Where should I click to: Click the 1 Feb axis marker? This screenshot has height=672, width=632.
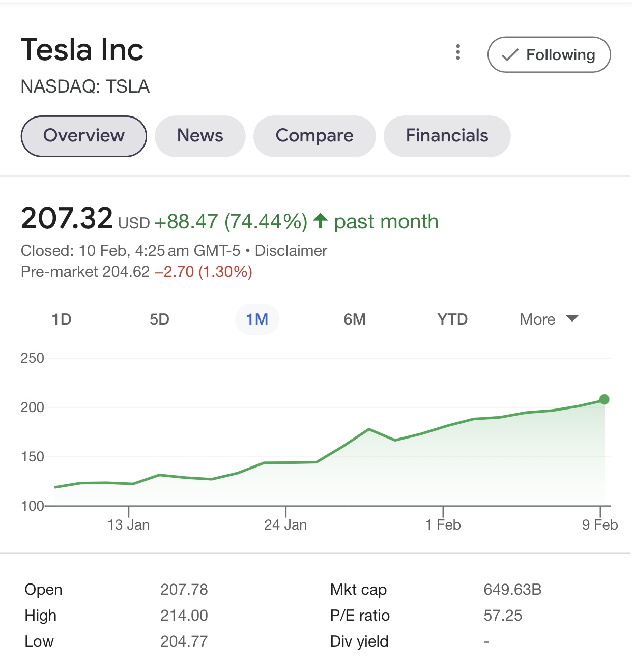[443, 524]
